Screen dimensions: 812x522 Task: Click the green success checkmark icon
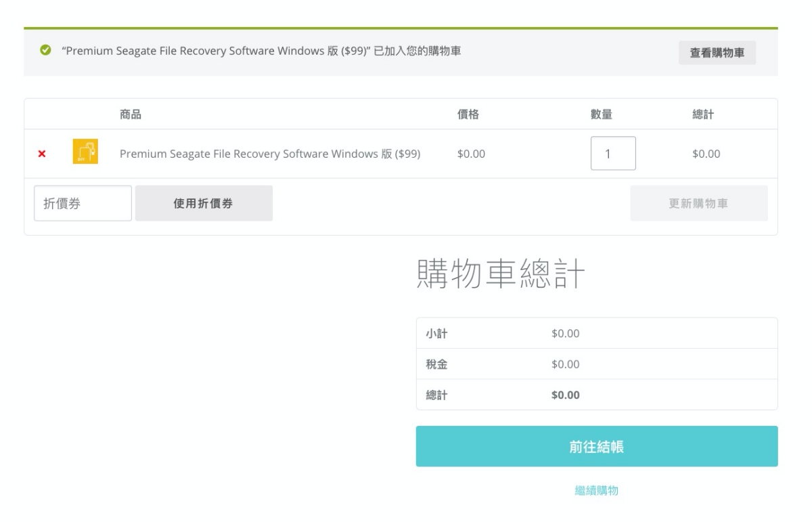pos(45,51)
